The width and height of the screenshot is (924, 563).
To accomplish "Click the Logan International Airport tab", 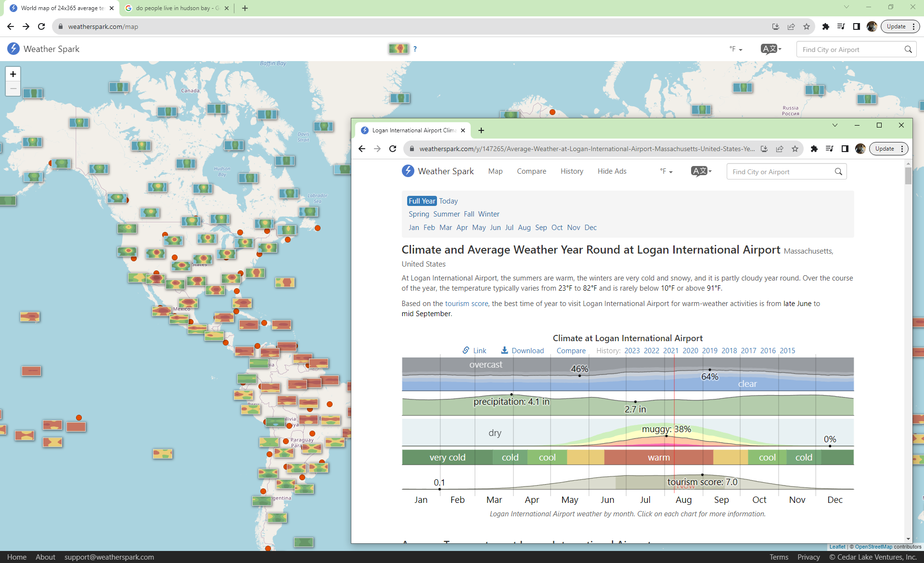I will click(412, 130).
